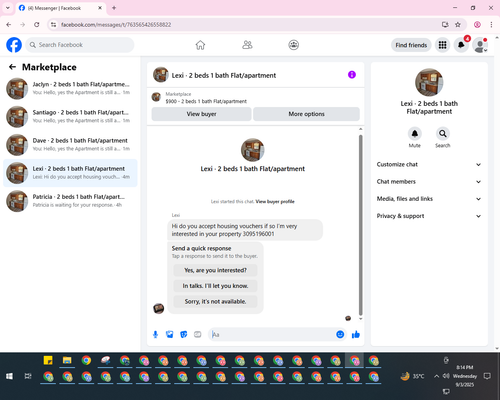This screenshot has height=400, width=500.
Task: Open the notifications bell in top bar
Action: coord(461,45)
